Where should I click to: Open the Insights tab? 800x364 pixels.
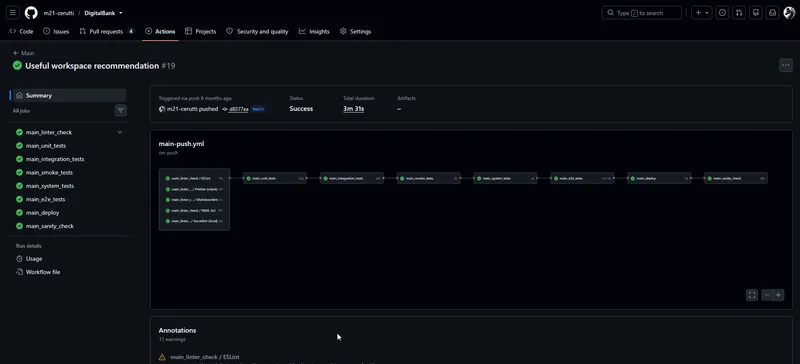(x=314, y=31)
